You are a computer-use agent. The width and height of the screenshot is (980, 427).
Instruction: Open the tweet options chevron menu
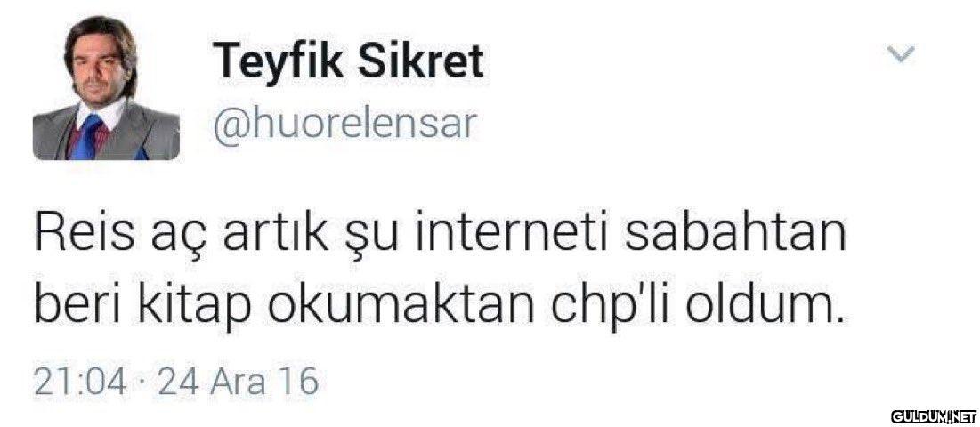tap(902, 54)
